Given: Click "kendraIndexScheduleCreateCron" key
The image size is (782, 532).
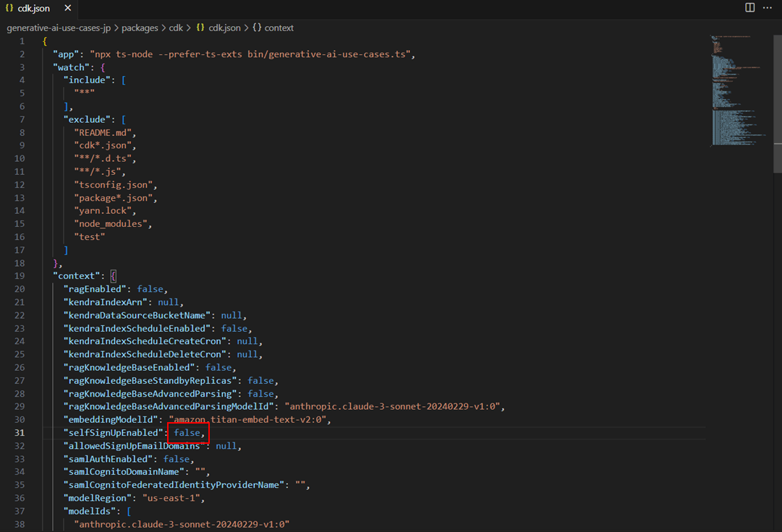Looking at the screenshot, I should pos(145,341).
